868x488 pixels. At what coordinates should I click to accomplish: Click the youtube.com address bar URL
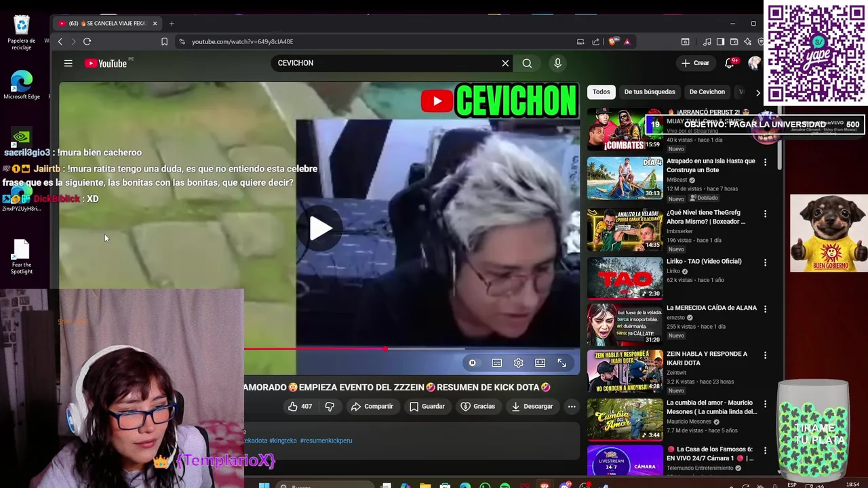click(242, 41)
